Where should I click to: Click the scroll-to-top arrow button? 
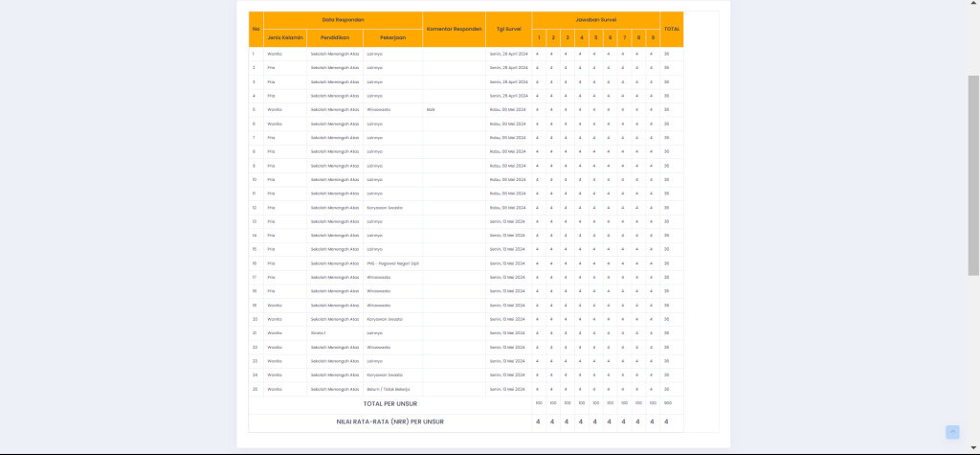click(x=952, y=432)
